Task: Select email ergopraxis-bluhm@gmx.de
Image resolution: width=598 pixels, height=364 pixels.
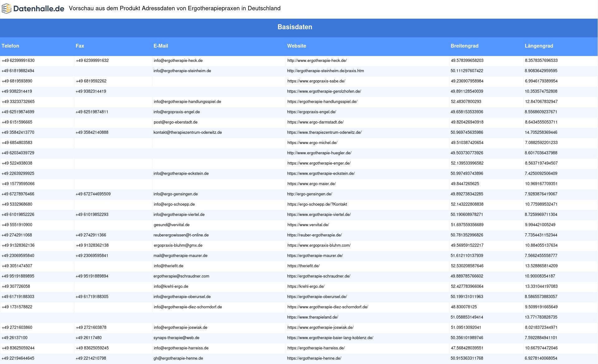Action: [x=178, y=245]
